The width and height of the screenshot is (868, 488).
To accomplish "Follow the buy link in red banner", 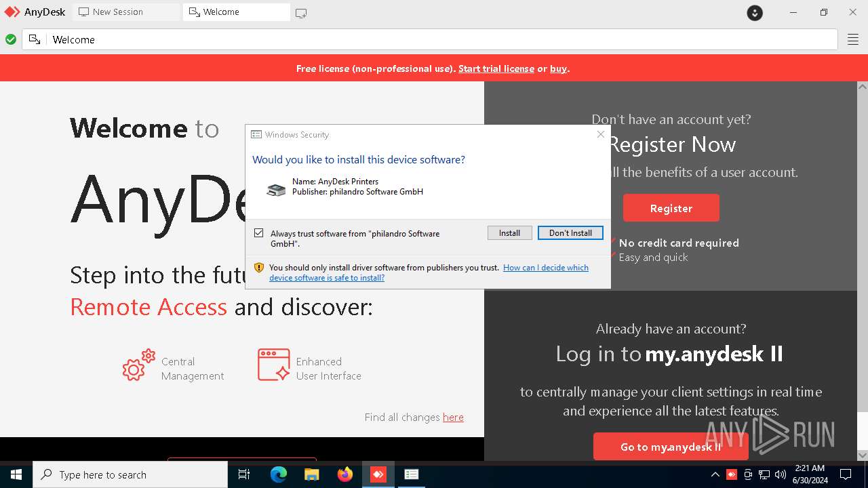I will pos(558,68).
